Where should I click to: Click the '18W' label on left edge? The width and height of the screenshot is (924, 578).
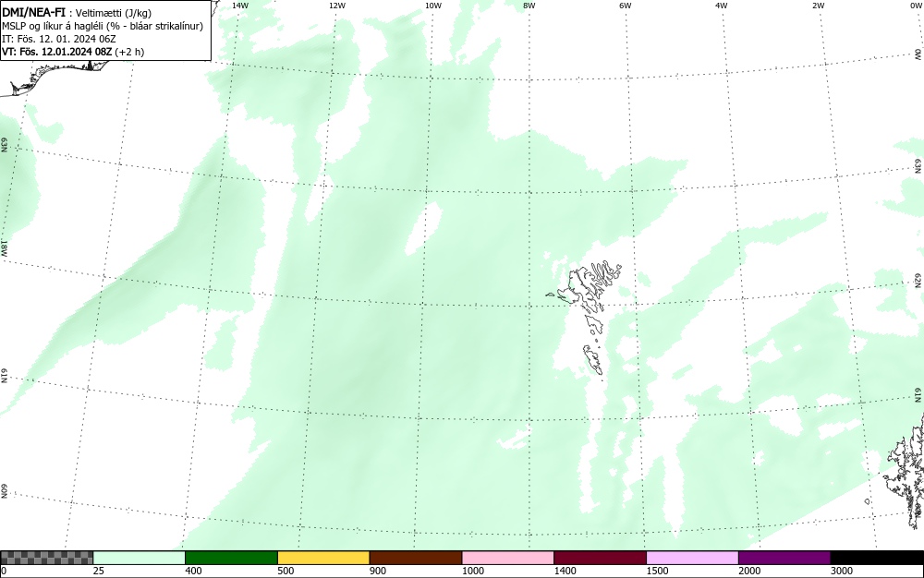click(x=4, y=247)
